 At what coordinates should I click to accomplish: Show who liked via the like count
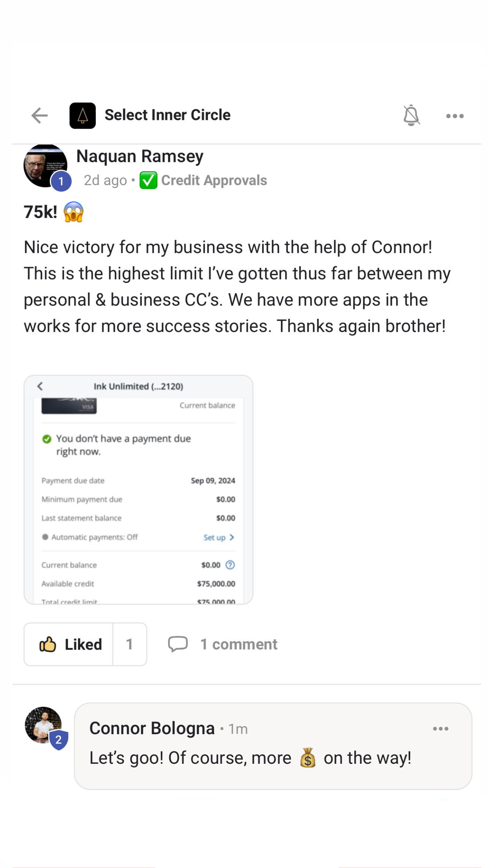pyautogui.click(x=130, y=644)
